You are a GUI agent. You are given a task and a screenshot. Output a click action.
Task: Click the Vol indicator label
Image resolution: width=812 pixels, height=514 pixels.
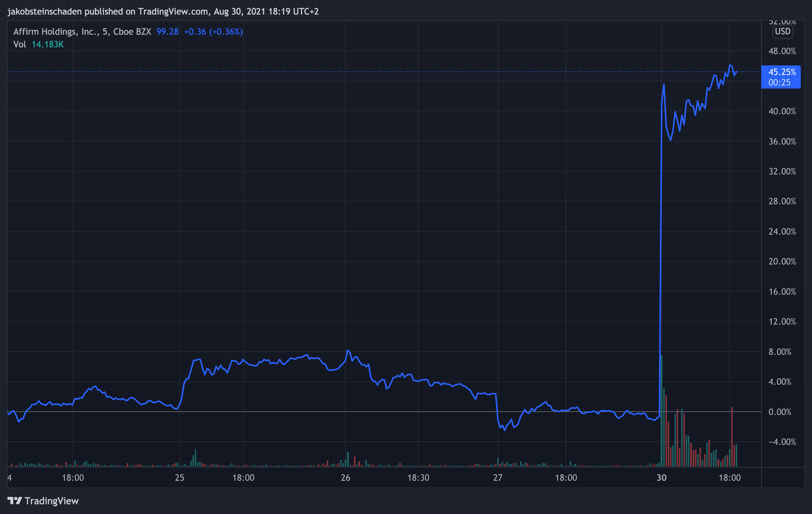[19, 44]
